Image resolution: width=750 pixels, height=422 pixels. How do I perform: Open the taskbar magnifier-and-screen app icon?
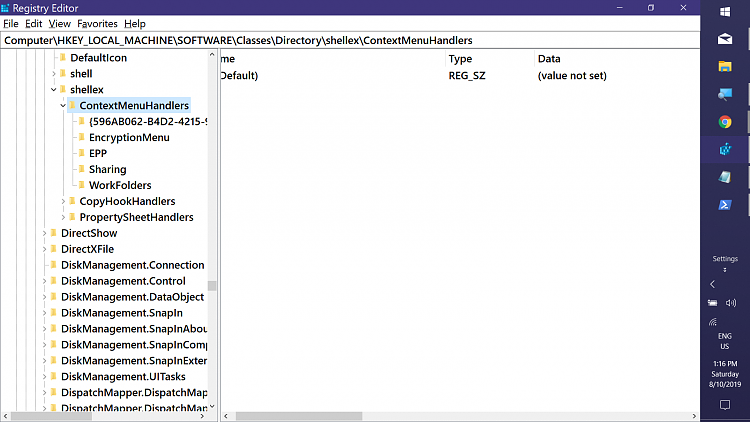[725, 94]
